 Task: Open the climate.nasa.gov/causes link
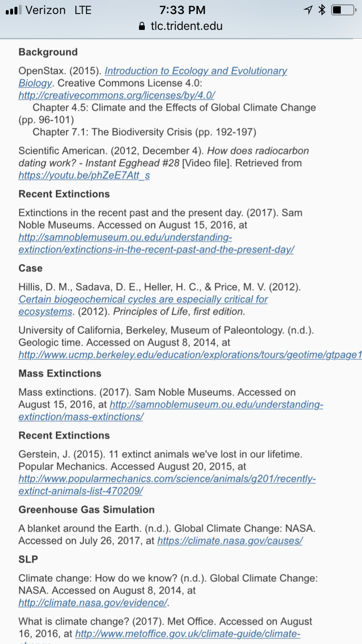click(230, 541)
